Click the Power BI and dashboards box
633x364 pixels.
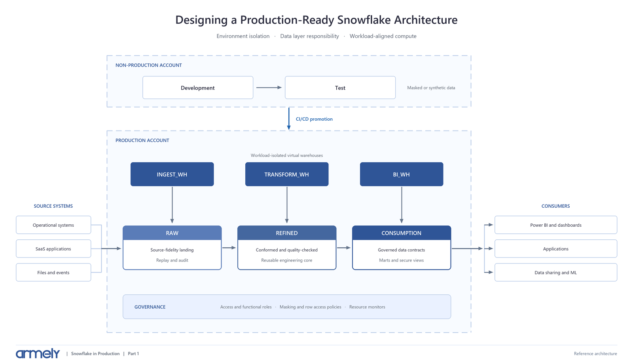(x=556, y=225)
